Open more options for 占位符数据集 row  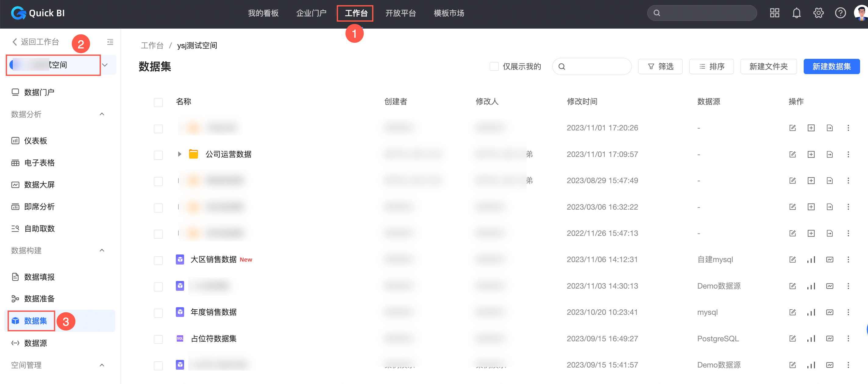pos(848,339)
